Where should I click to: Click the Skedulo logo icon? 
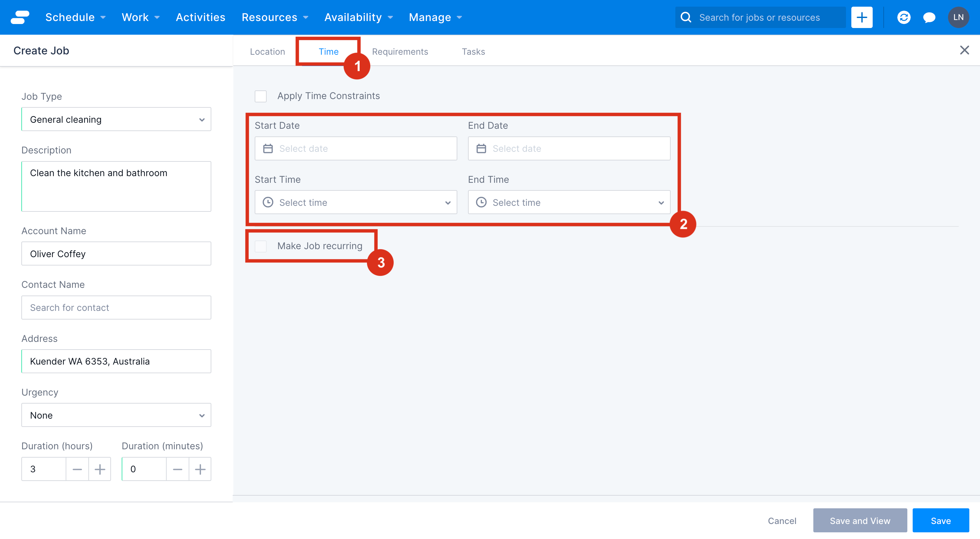[x=20, y=17]
